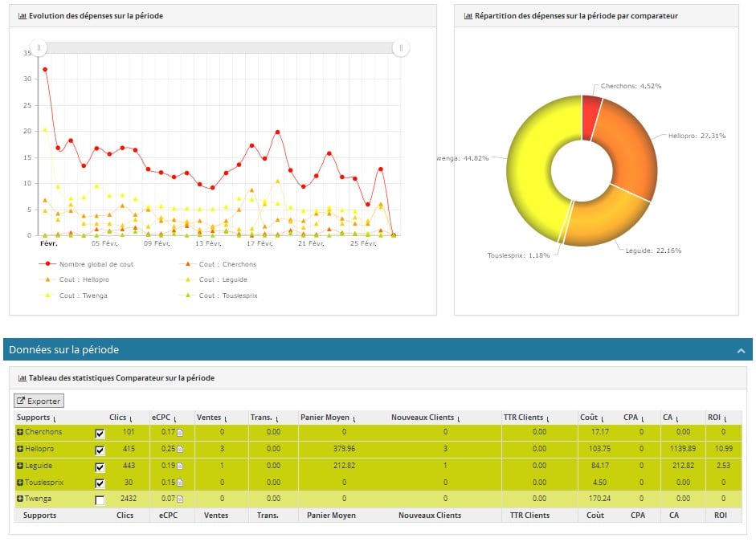Toggle 'Cout : Leguide' legend entry

coord(213,279)
